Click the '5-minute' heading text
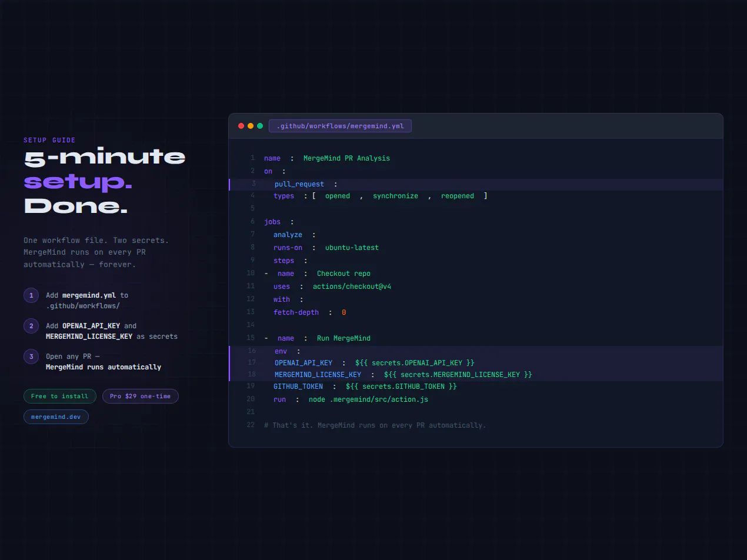 (105, 157)
